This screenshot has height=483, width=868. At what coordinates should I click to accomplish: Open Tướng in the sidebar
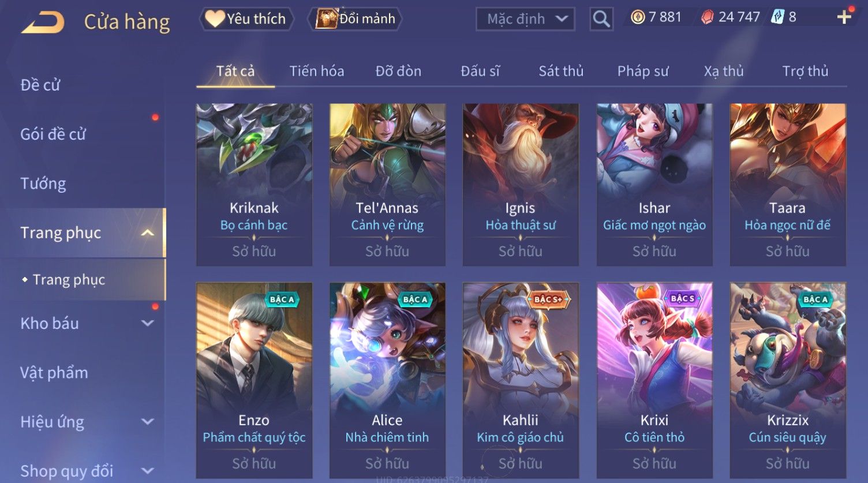[x=43, y=184]
